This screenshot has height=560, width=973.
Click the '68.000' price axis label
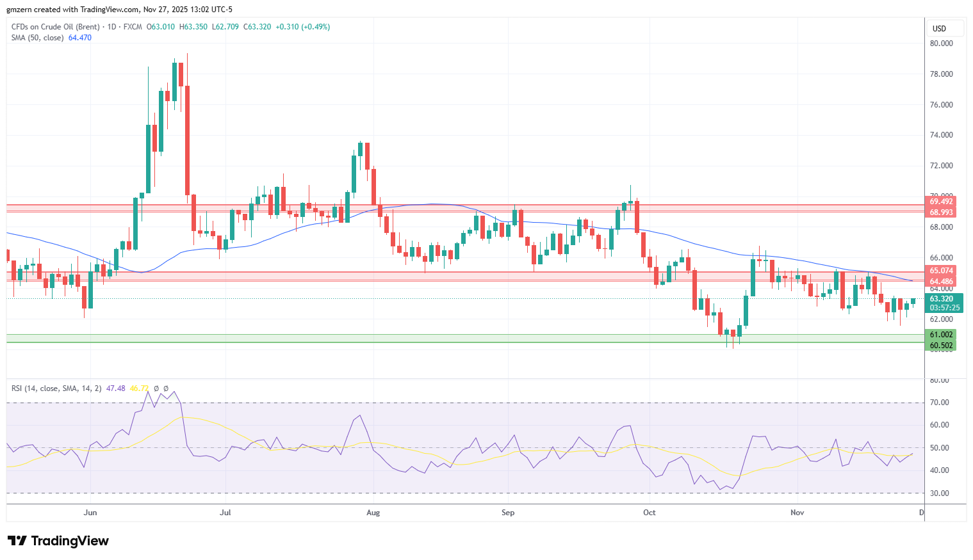tap(941, 227)
